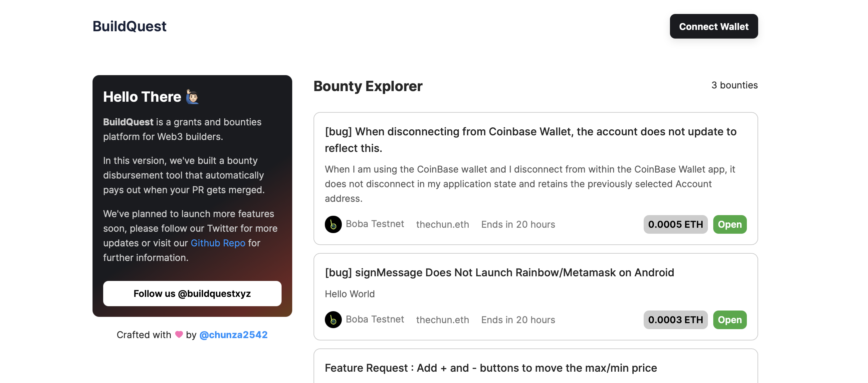
Task: Click the 0.0005 ETH reward badge
Action: coord(675,224)
